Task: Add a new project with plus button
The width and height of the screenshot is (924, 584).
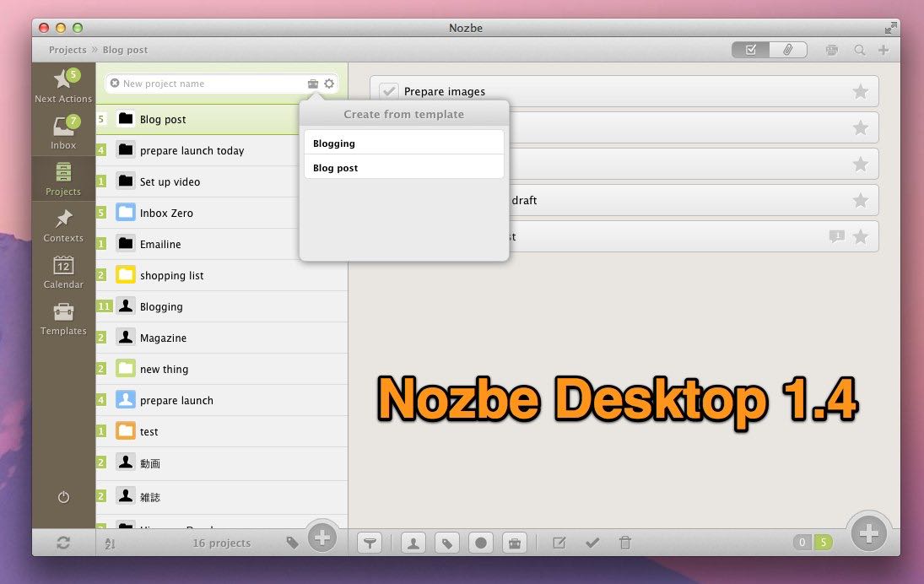Action: pyautogui.click(x=322, y=538)
